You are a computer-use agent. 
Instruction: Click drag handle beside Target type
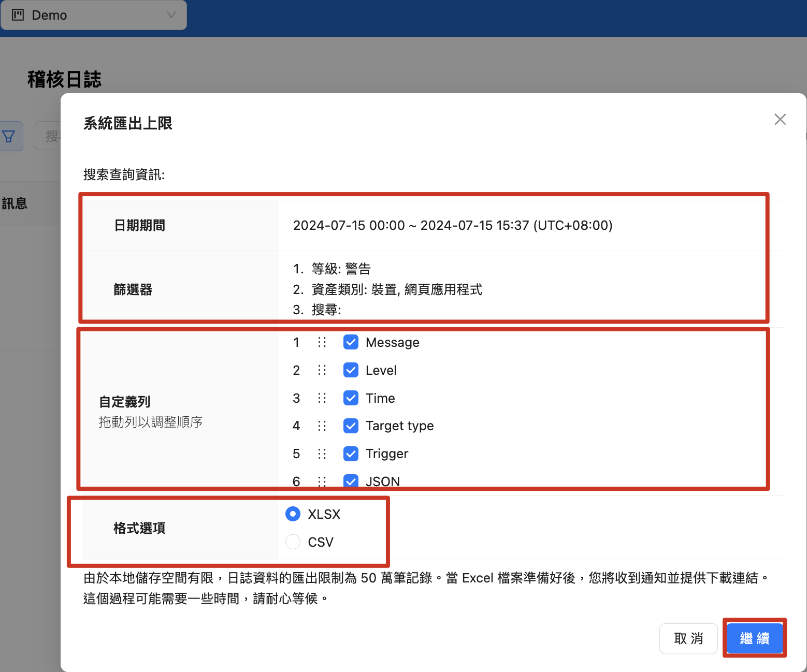tap(322, 426)
